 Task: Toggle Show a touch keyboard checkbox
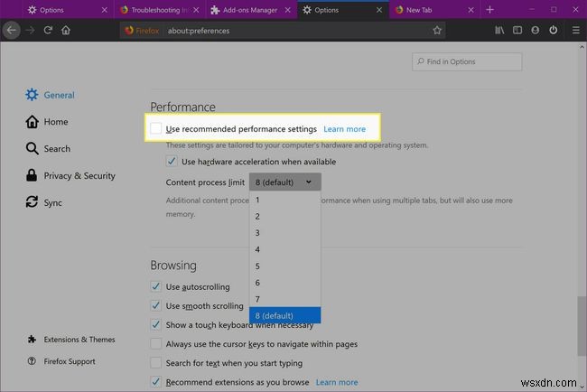155,324
